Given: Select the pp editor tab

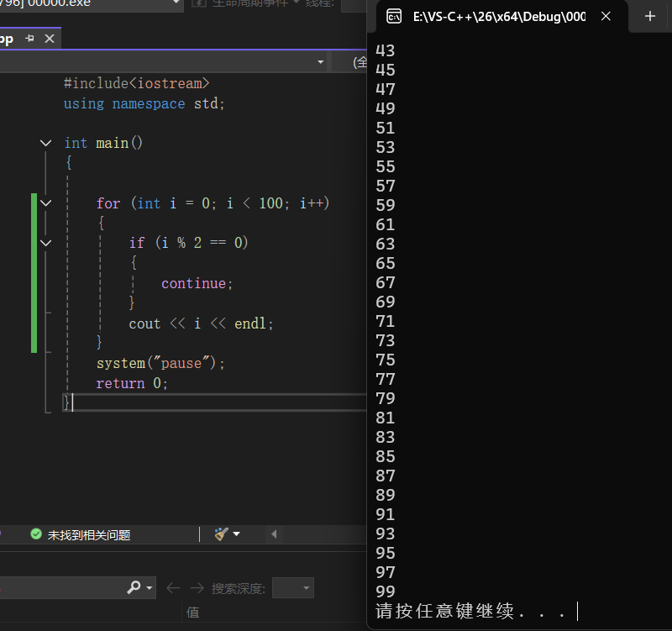Looking at the screenshot, I should coord(8,38).
